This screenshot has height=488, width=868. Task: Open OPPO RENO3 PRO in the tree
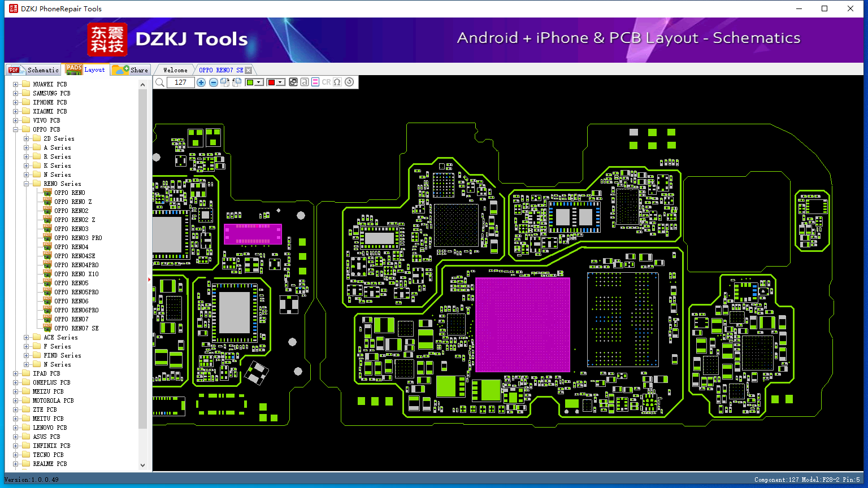[78, 238]
